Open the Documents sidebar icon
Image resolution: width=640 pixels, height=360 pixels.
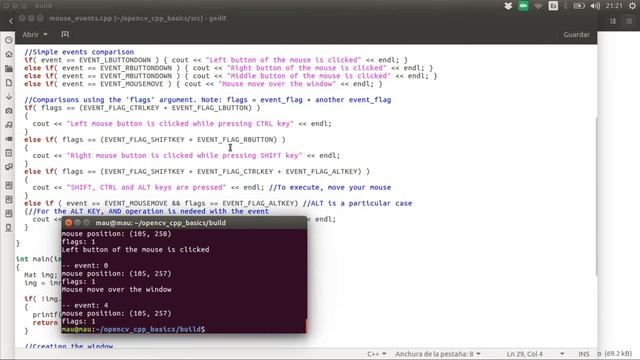pos(9,83)
